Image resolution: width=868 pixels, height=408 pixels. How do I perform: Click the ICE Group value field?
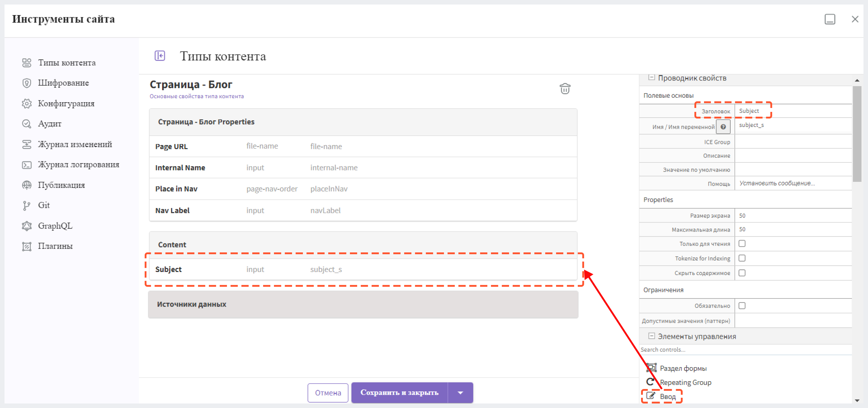coord(793,142)
